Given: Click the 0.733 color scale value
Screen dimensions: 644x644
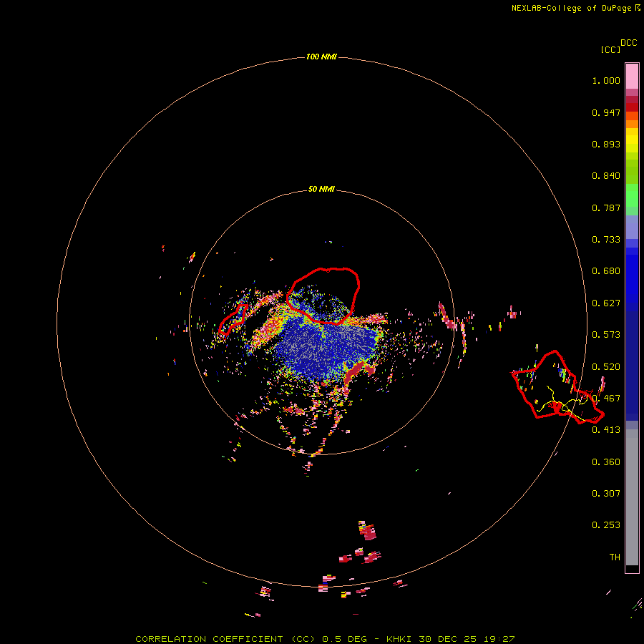Looking at the screenshot, I should tap(606, 240).
